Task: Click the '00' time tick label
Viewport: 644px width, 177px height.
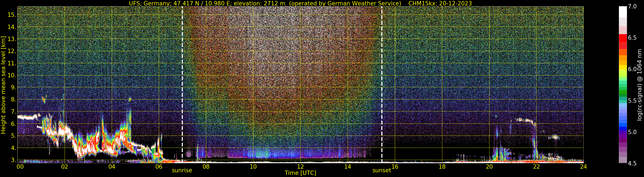Action: click(20, 166)
